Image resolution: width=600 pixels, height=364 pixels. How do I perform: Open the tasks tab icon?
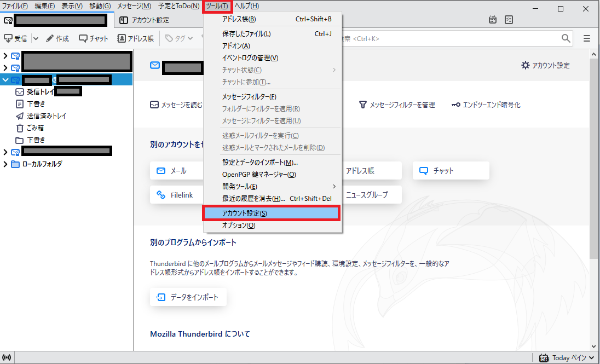(x=509, y=20)
